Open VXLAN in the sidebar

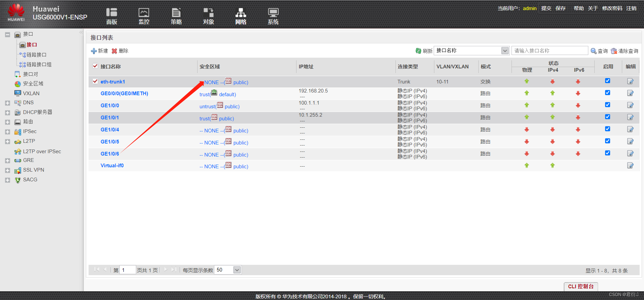(x=31, y=93)
